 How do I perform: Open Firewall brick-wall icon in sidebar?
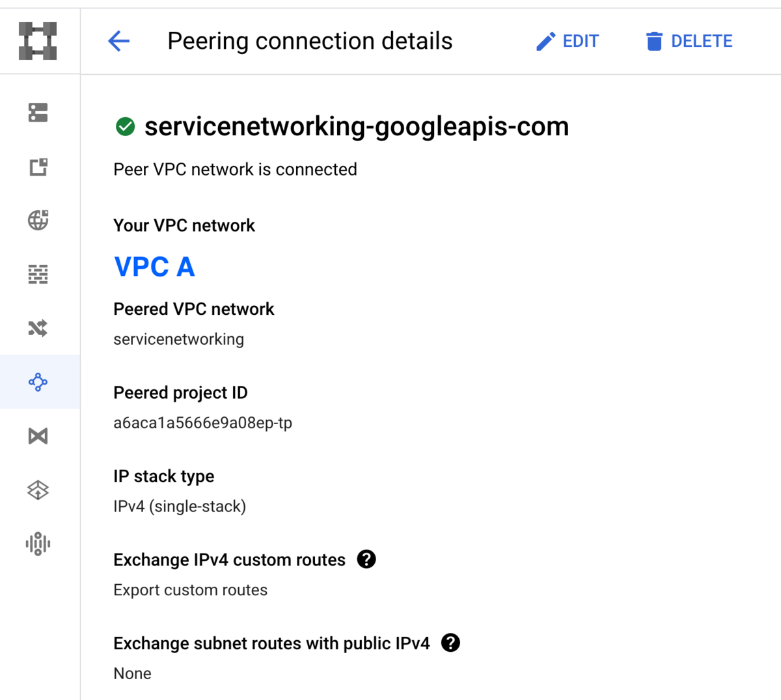[38, 275]
